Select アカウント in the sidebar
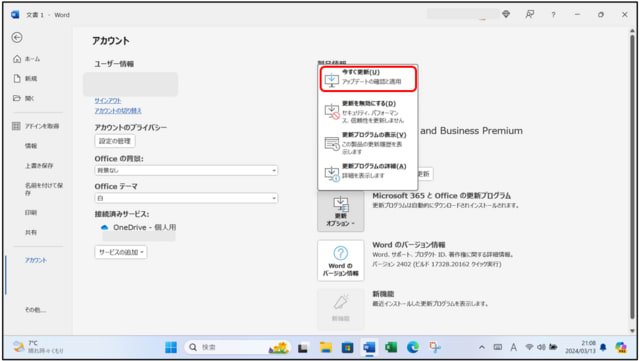This screenshot has width=640, height=361. click(x=36, y=260)
